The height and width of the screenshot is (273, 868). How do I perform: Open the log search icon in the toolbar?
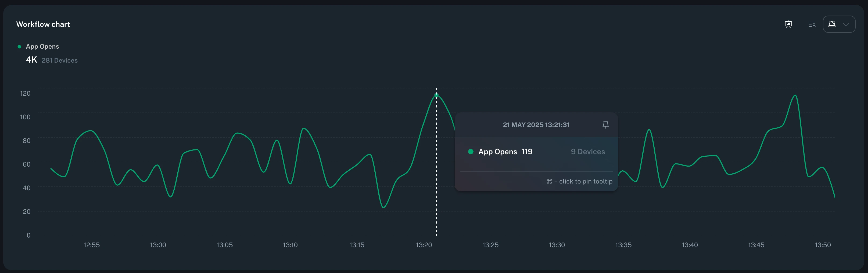[x=812, y=24]
